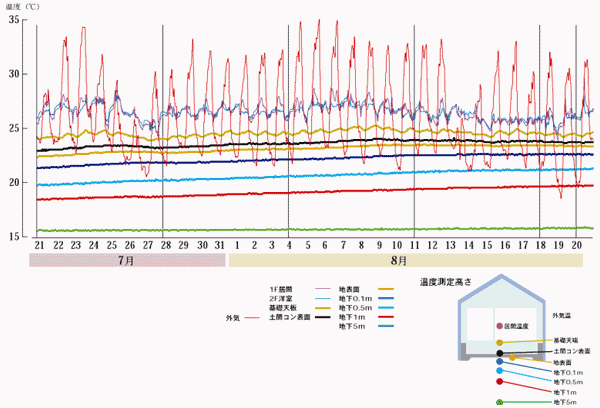The image size is (600, 408).
Task: Select the 1F居間 purple legend line
Action: (322, 289)
